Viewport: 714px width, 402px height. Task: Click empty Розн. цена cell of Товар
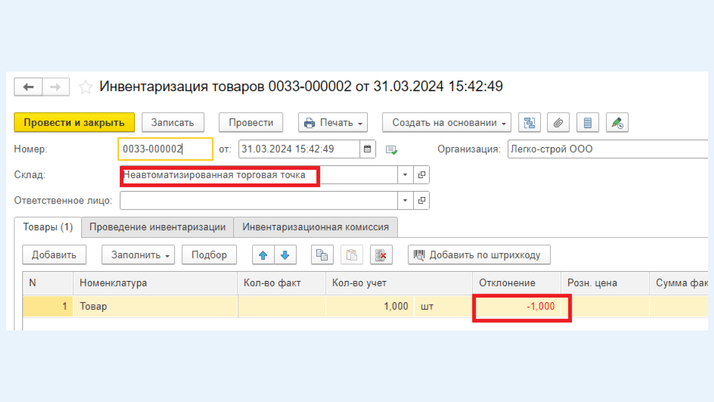605,306
